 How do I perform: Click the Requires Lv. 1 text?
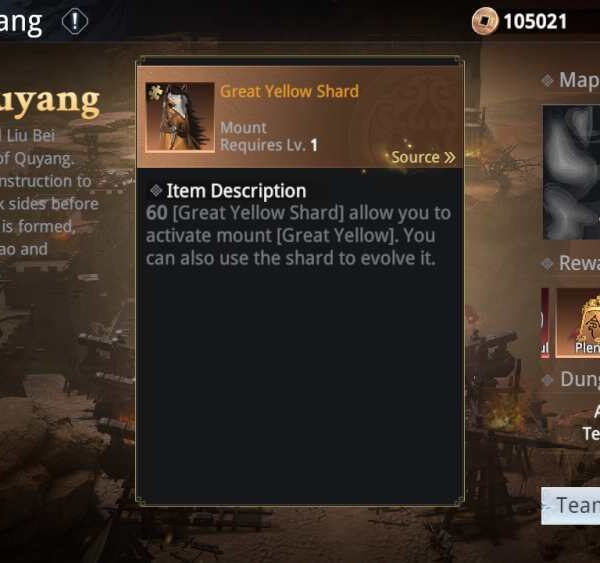(269, 145)
